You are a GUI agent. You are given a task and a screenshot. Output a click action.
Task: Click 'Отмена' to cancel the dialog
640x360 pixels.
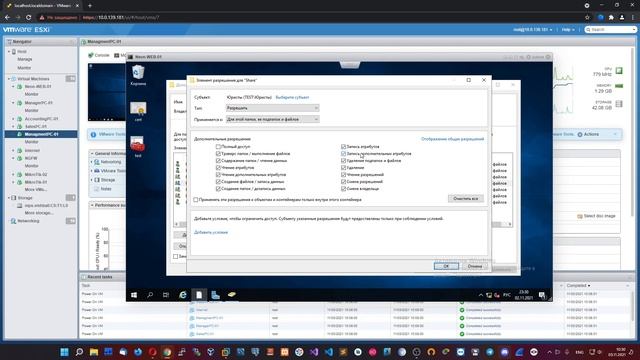pos(475,266)
